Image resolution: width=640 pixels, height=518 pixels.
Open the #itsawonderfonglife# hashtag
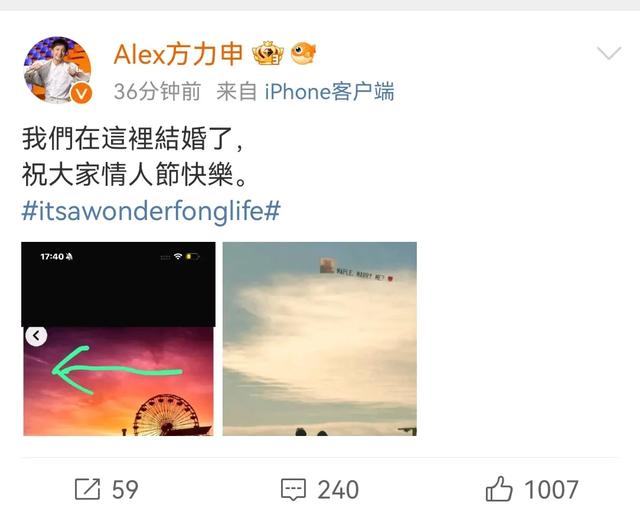151,211
